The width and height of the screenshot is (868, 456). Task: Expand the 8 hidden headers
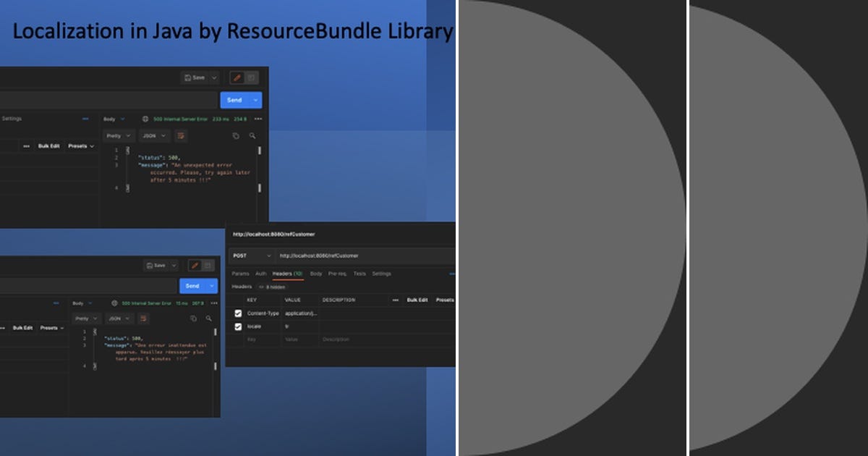click(275, 287)
